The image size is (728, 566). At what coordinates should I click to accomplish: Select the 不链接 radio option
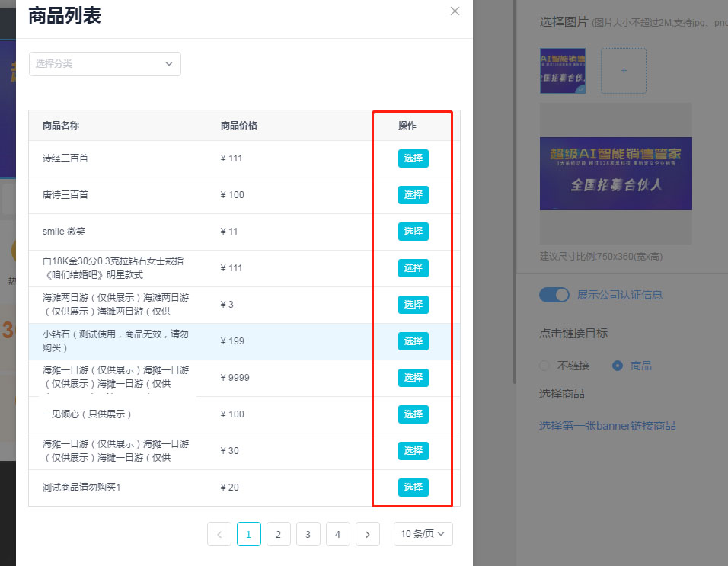544,366
